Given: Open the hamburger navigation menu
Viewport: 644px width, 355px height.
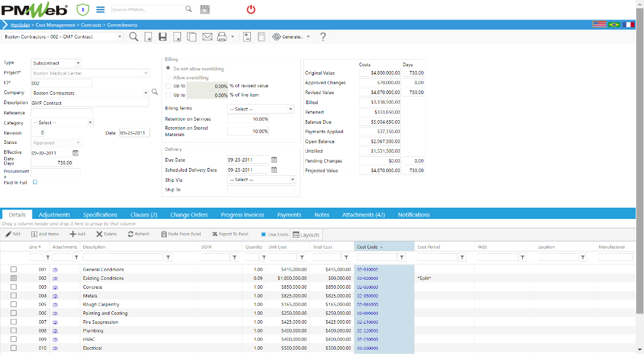Looking at the screenshot, I should 100,9.
